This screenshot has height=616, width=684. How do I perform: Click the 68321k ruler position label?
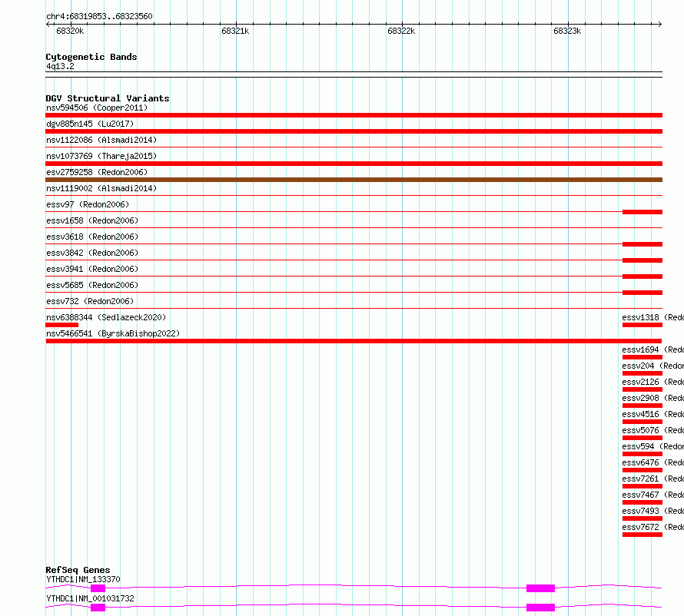coord(235,31)
